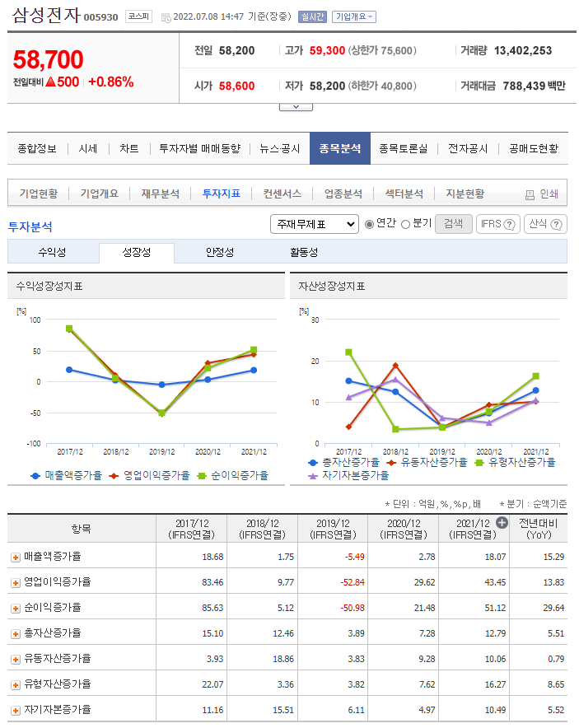The width and height of the screenshot is (579, 728).
Task: Toggle 유동자산증가율 legend marker in asset chart
Action: [x=391, y=463]
